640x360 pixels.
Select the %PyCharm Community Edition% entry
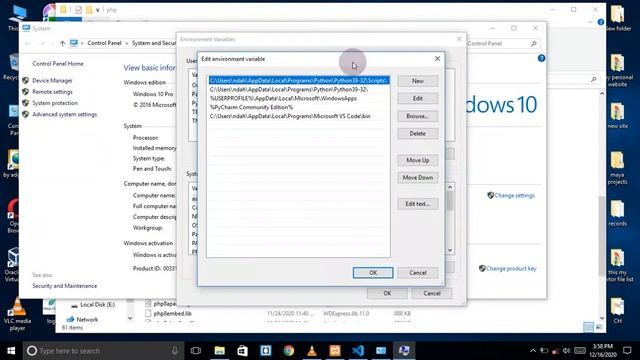click(299, 107)
